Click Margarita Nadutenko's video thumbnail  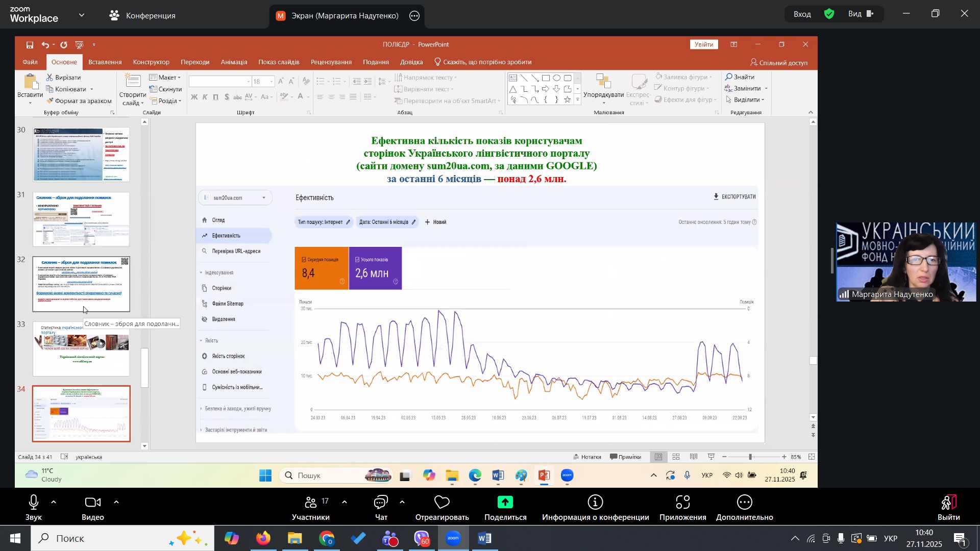pyautogui.click(x=906, y=262)
